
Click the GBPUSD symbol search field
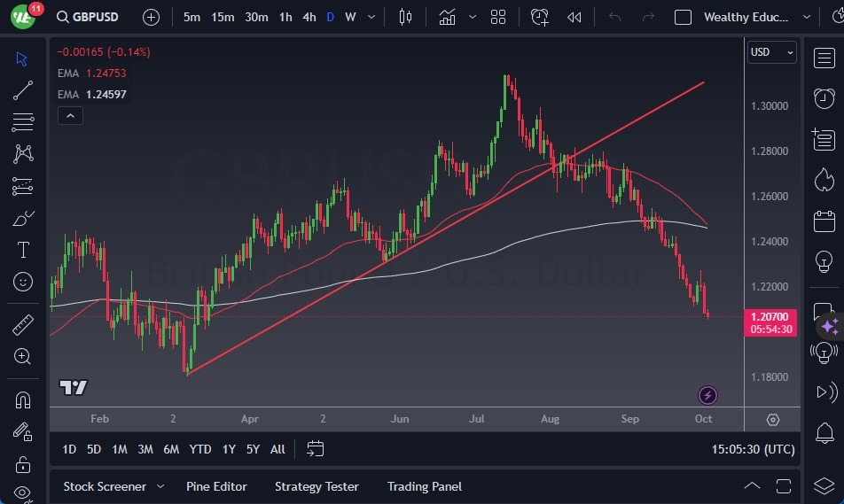coord(96,17)
